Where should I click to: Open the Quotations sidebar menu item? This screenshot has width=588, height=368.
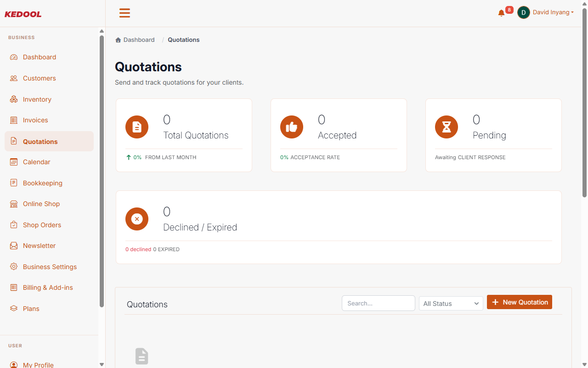pos(49,141)
